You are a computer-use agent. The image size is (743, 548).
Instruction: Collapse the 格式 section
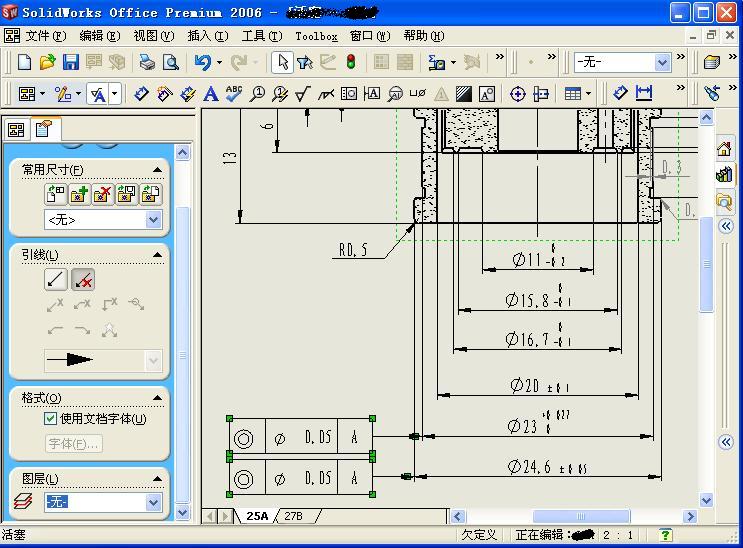[157, 397]
